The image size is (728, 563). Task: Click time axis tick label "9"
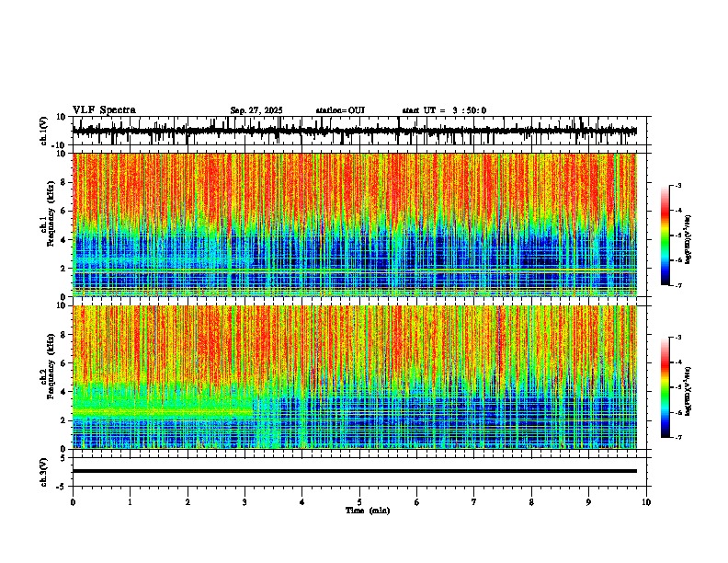pyautogui.click(x=588, y=502)
